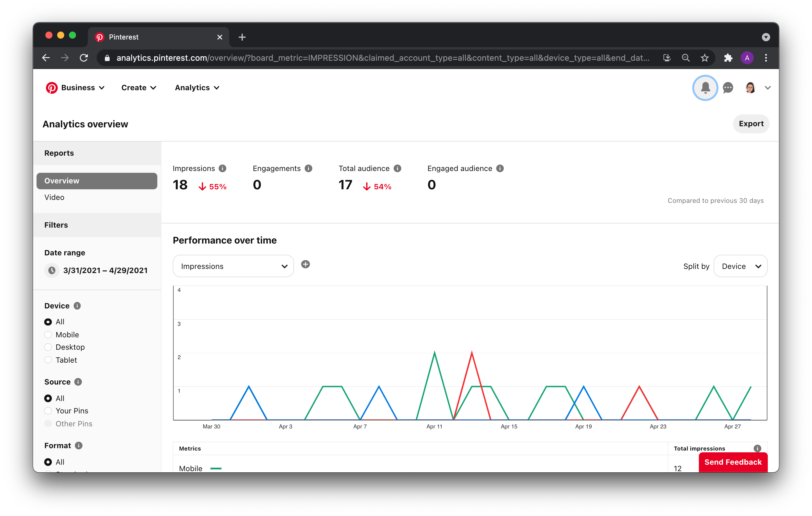Click the Apr 11 label on the chart axis

point(434,427)
